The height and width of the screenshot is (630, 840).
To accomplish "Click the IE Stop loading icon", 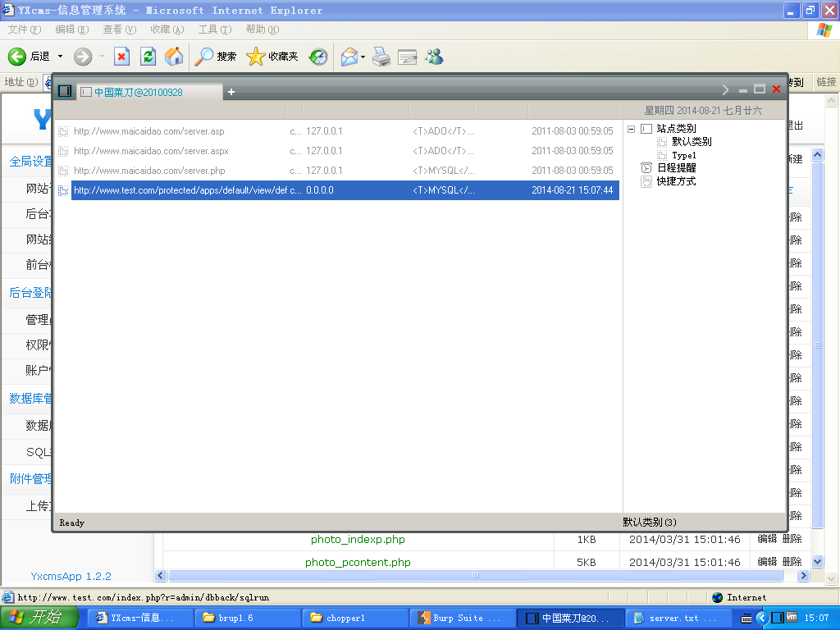I will pos(121,57).
